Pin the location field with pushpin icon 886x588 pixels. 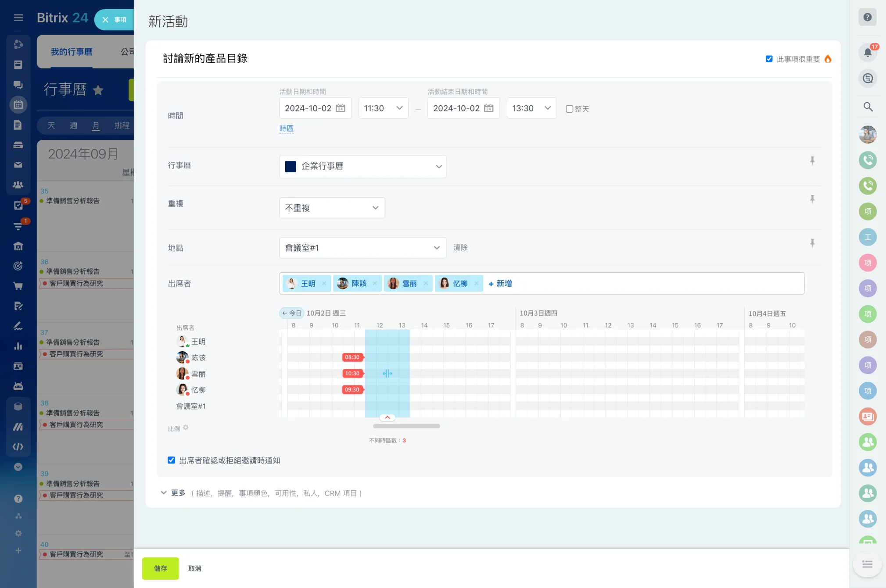[812, 243]
